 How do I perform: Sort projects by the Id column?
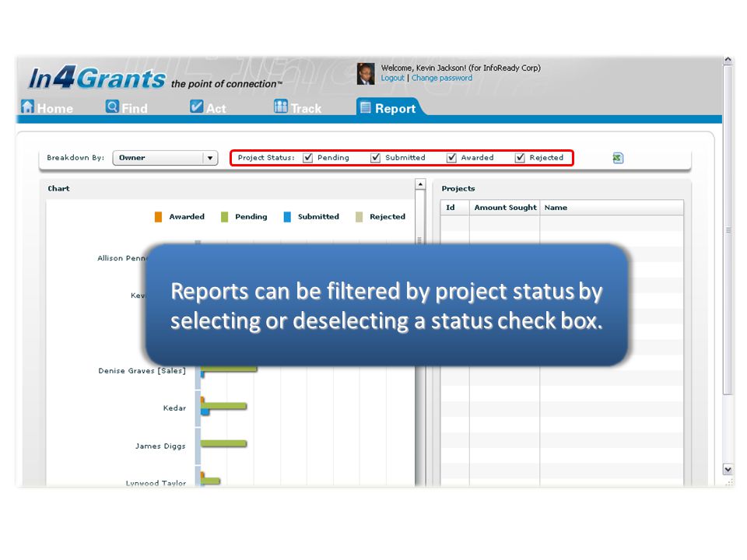455,208
